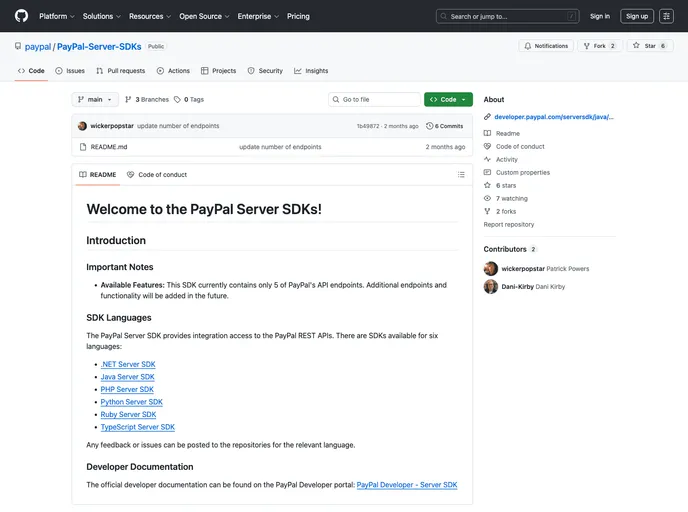Expand the Enterprise menu

258,16
